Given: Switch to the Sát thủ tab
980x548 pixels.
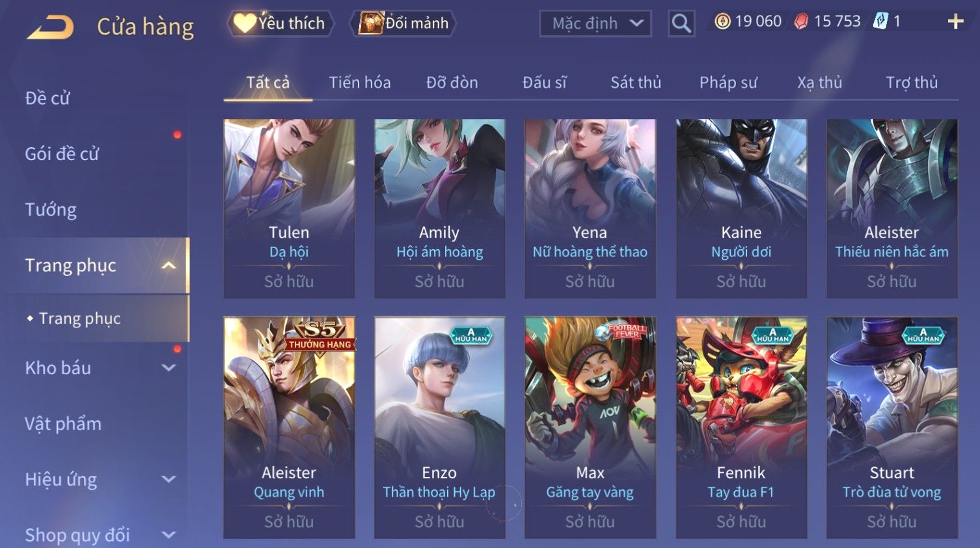Looking at the screenshot, I should (636, 83).
